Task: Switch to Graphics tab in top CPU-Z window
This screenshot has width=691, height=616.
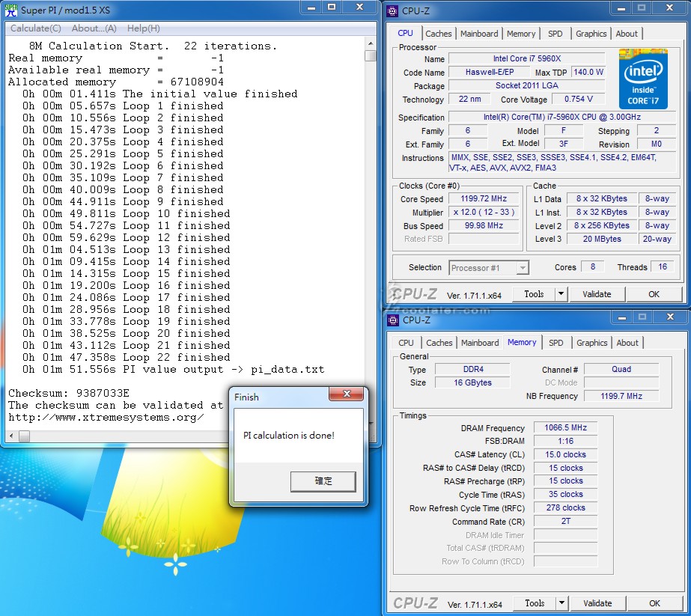Action: pos(591,34)
